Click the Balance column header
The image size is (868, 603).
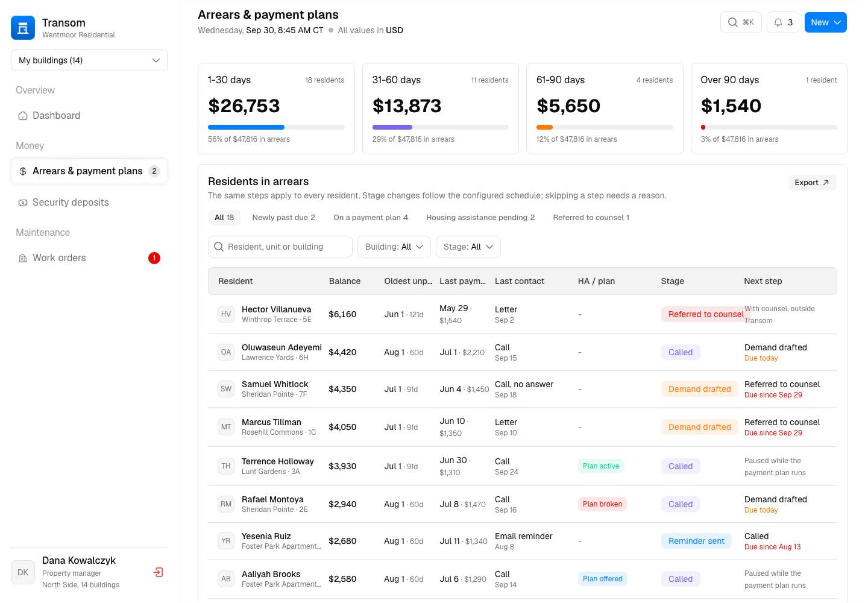(x=345, y=281)
